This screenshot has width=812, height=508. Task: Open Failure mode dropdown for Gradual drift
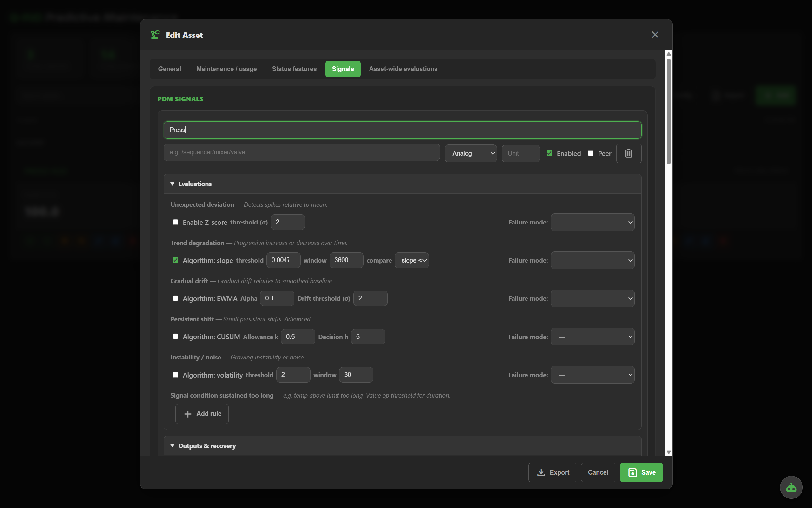[x=593, y=298]
